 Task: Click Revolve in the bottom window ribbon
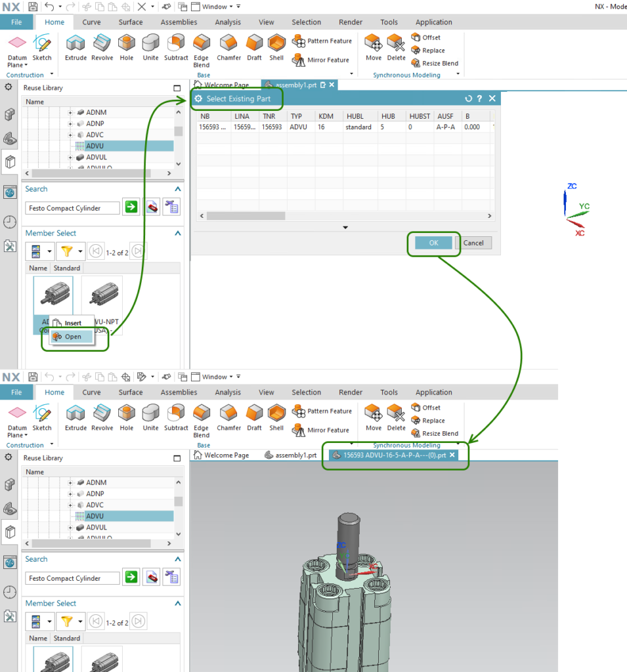102,418
